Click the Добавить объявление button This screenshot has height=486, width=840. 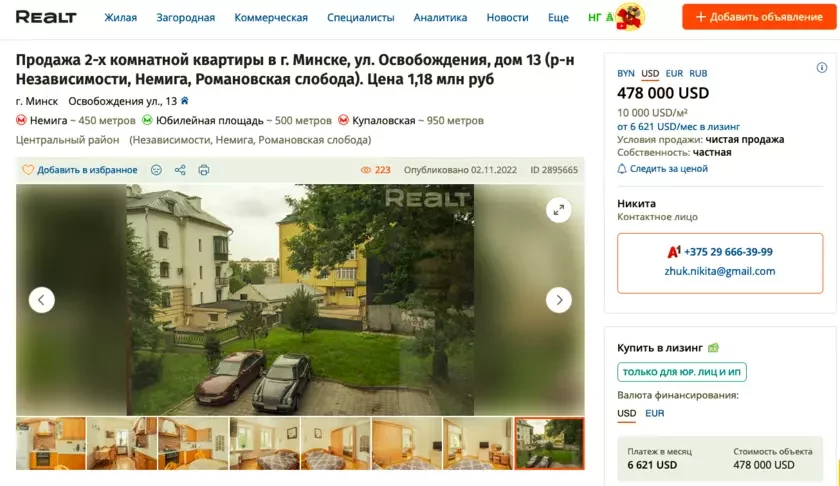(759, 17)
